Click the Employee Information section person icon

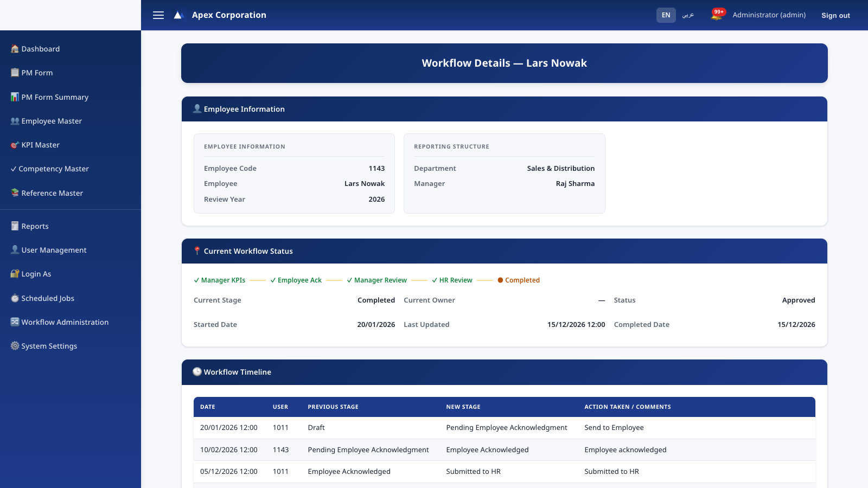[197, 109]
